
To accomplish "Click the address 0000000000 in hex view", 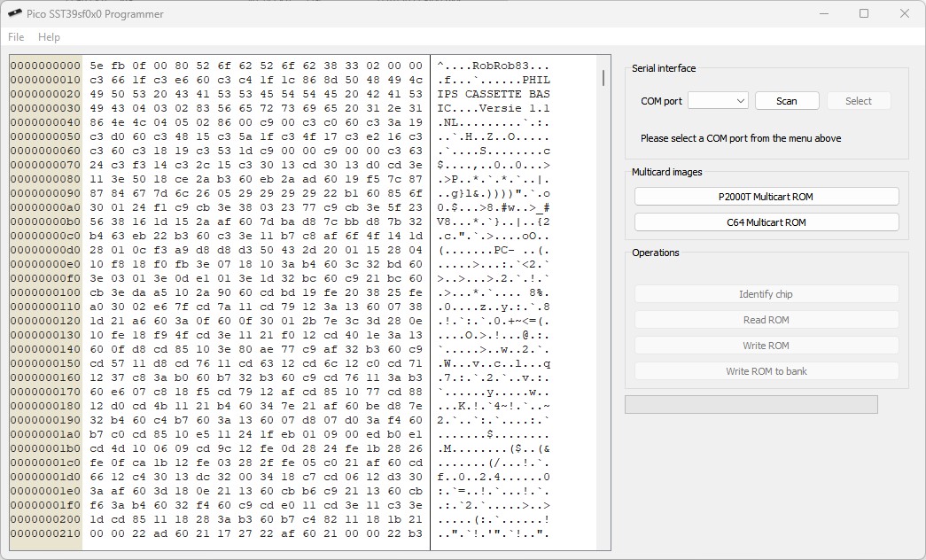I will (x=45, y=66).
